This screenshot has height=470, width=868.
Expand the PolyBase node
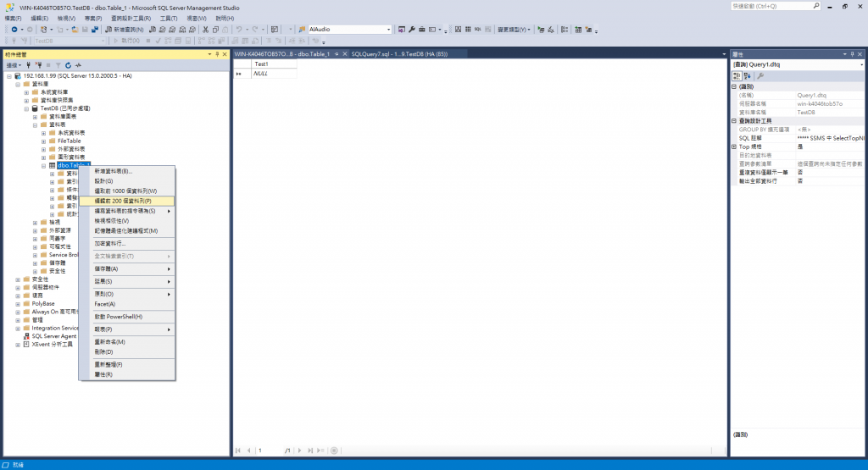click(18, 303)
